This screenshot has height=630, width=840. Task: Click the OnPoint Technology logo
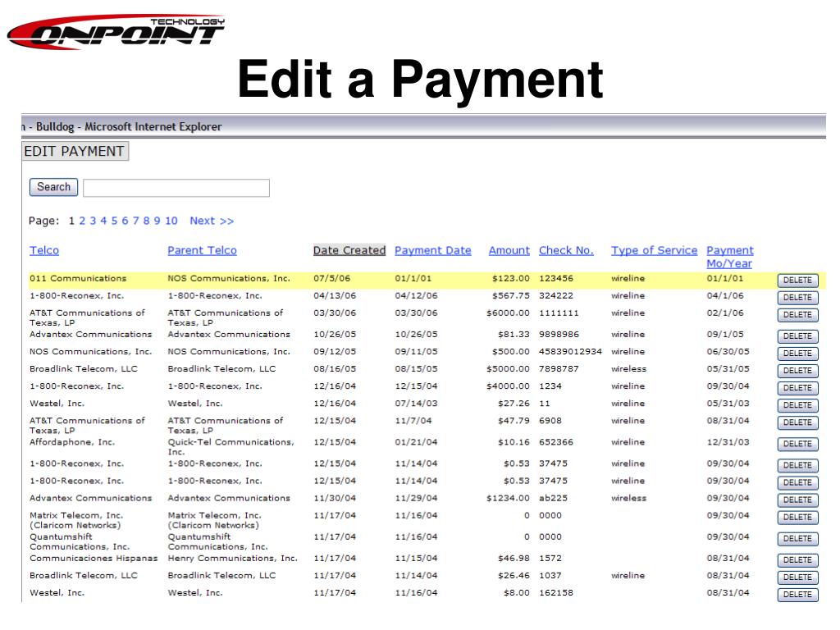coord(116,32)
